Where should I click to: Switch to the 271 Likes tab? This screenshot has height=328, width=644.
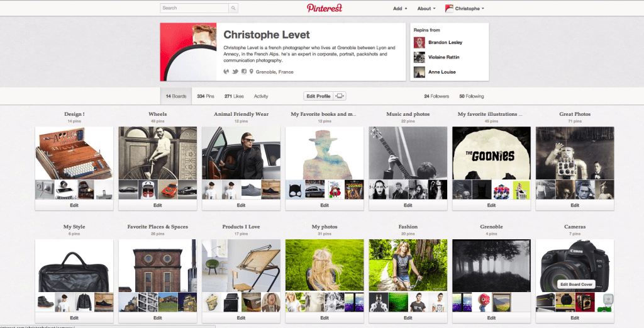(x=234, y=96)
